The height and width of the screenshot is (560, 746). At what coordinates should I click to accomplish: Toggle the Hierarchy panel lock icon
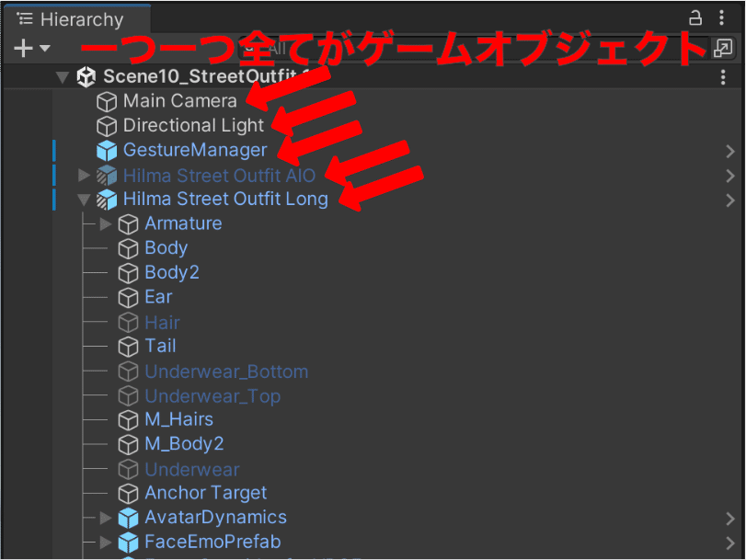pos(695,18)
